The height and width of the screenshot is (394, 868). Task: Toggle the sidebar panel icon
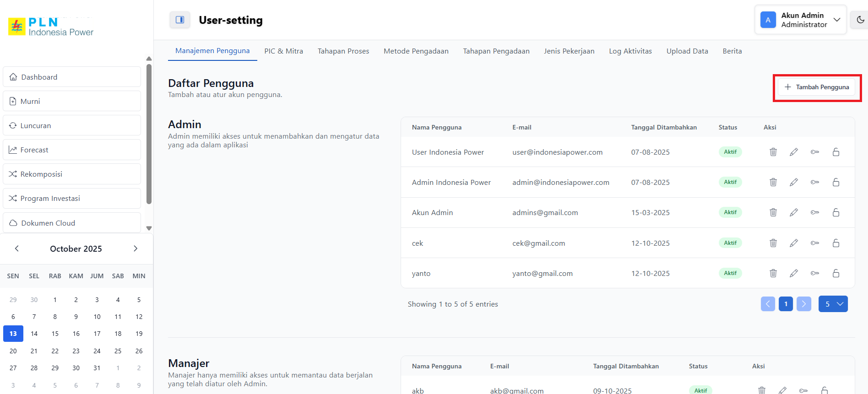180,20
